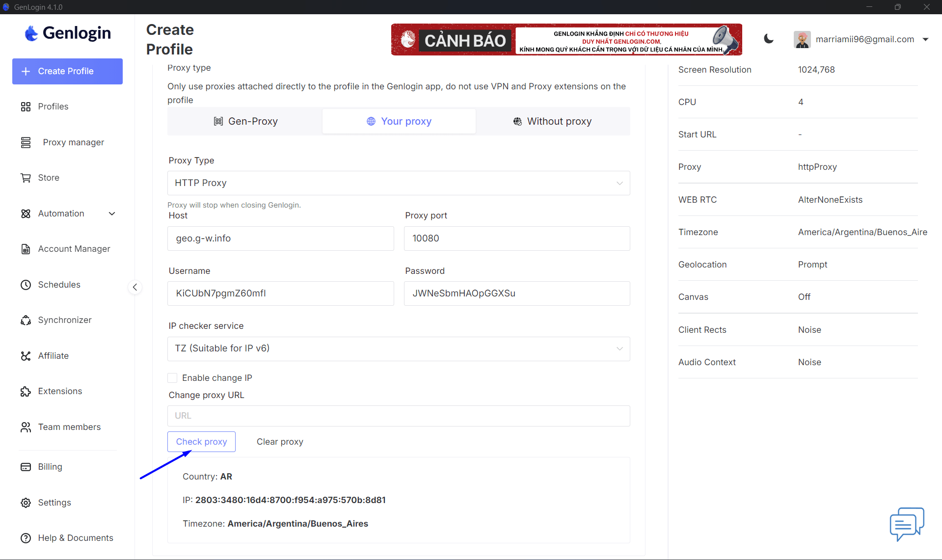Click the IP address 2803:3480:16d4 result text
942x560 pixels.
pos(290,500)
